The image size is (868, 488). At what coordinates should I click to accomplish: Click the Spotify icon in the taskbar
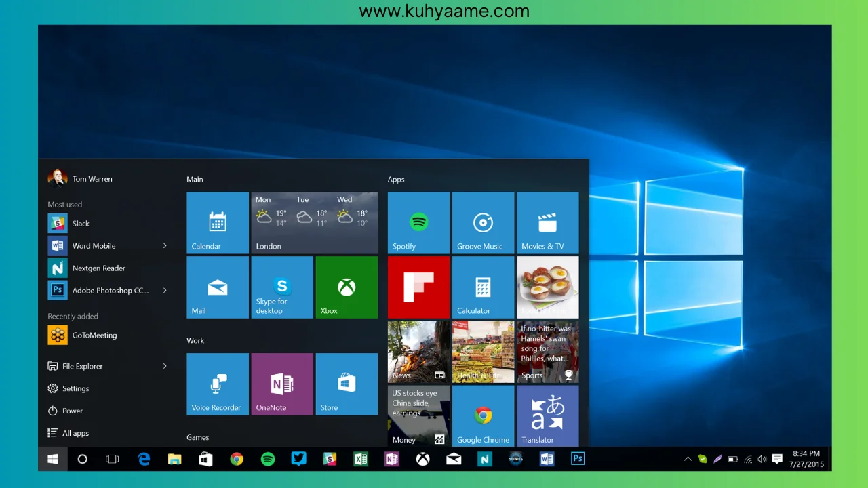[268, 459]
